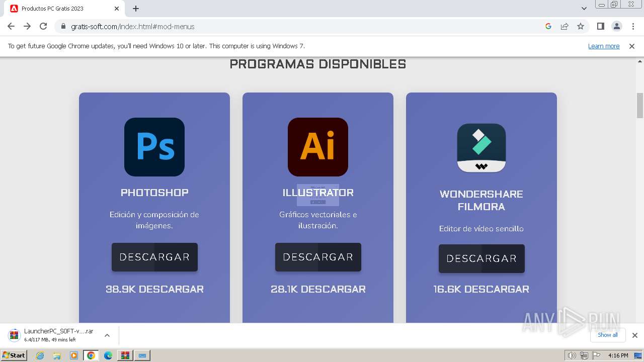
Task: Click the network icon in system tray
Action: pos(584,355)
